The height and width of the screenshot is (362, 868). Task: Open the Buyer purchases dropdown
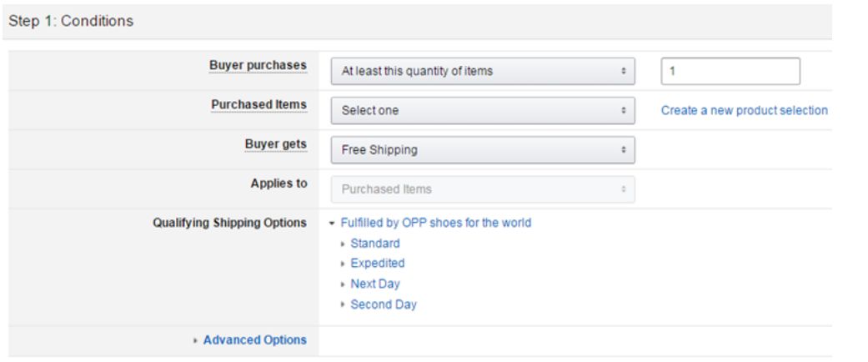pyautogui.click(x=482, y=72)
